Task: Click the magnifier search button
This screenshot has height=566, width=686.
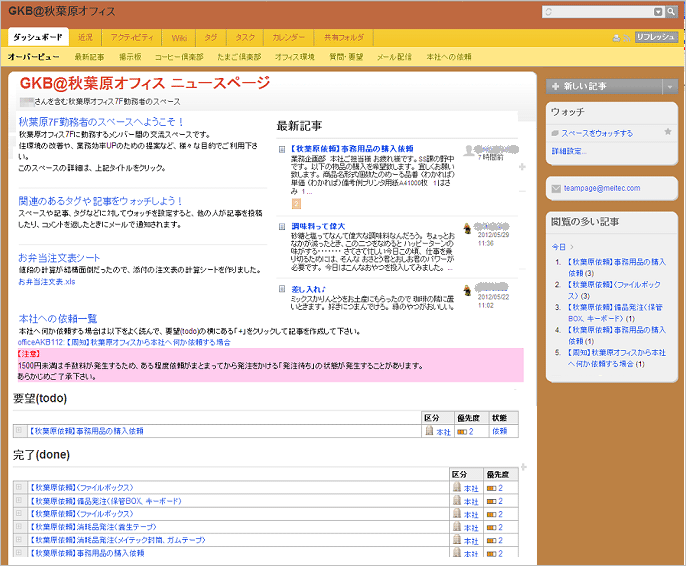Action: [x=671, y=12]
